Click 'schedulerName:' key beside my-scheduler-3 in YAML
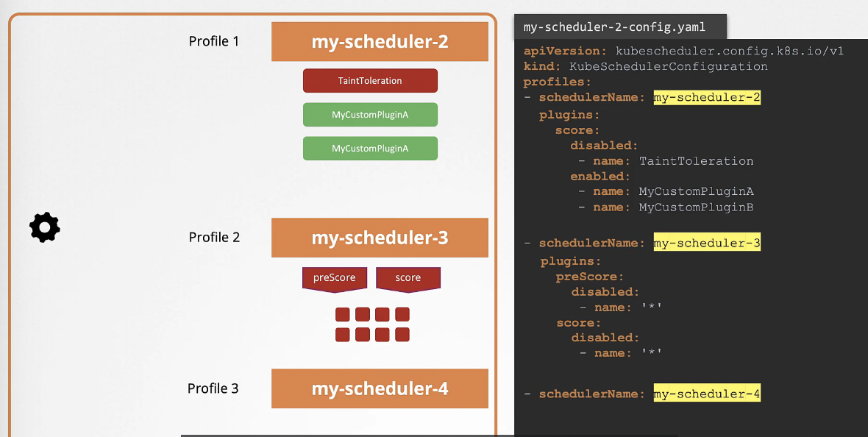Image resolution: width=868 pixels, height=437 pixels. pyautogui.click(x=591, y=244)
